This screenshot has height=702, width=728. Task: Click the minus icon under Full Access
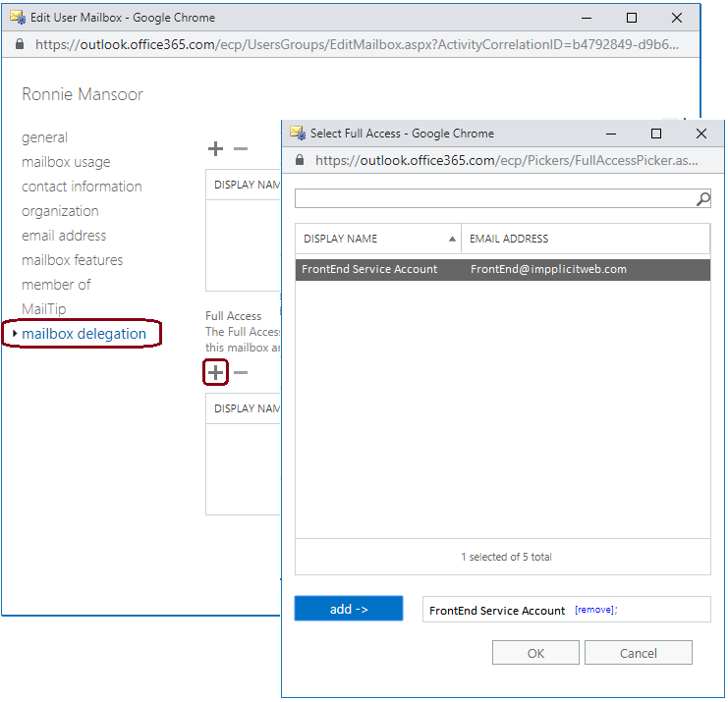click(241, 372)
